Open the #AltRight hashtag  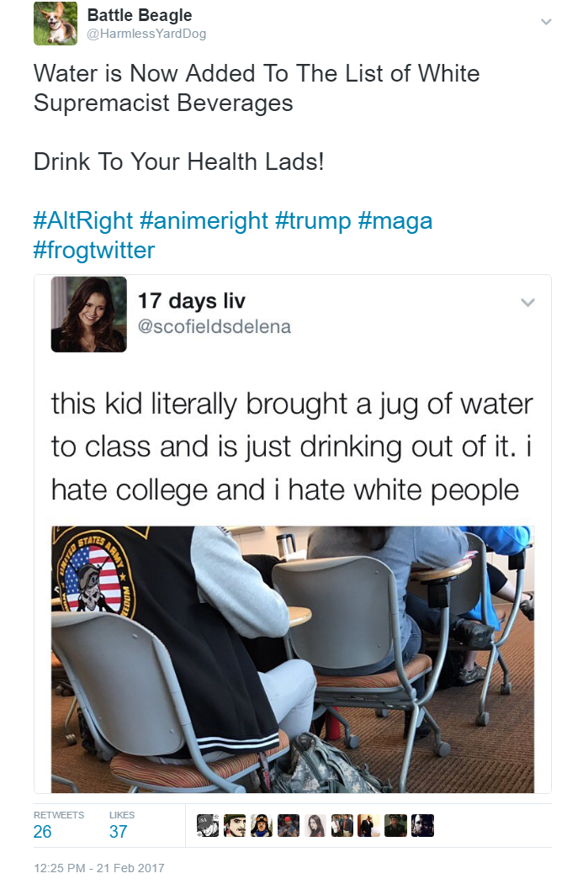(x=77, y=220)
